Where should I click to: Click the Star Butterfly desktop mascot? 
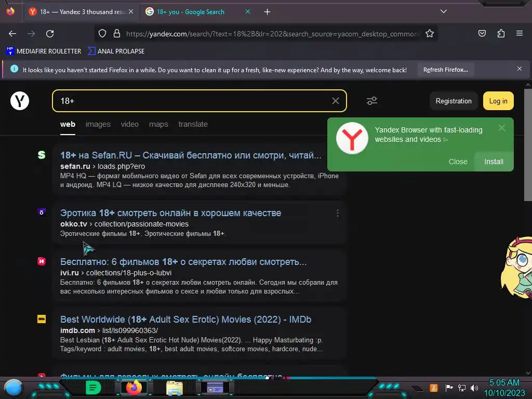click(x=517, y=268)
